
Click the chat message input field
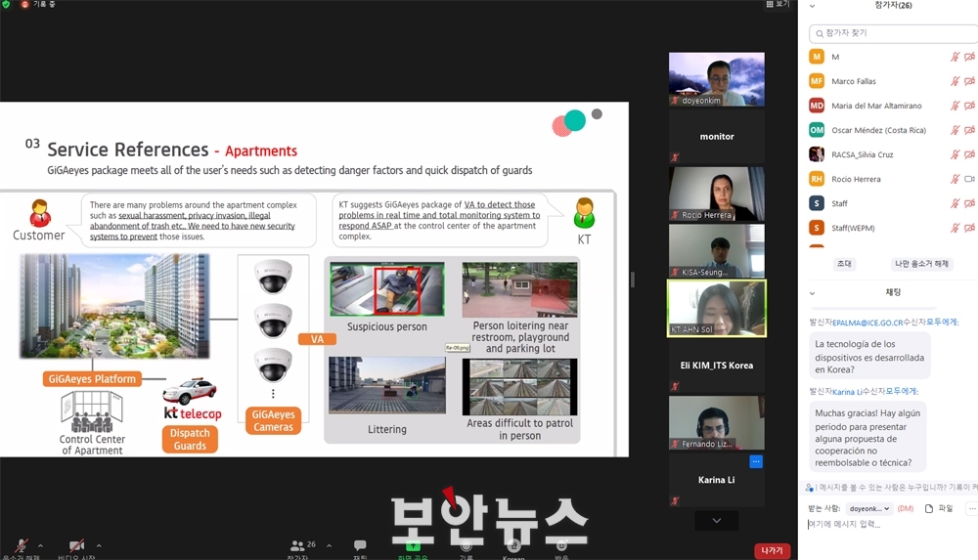tap(892, 525)
